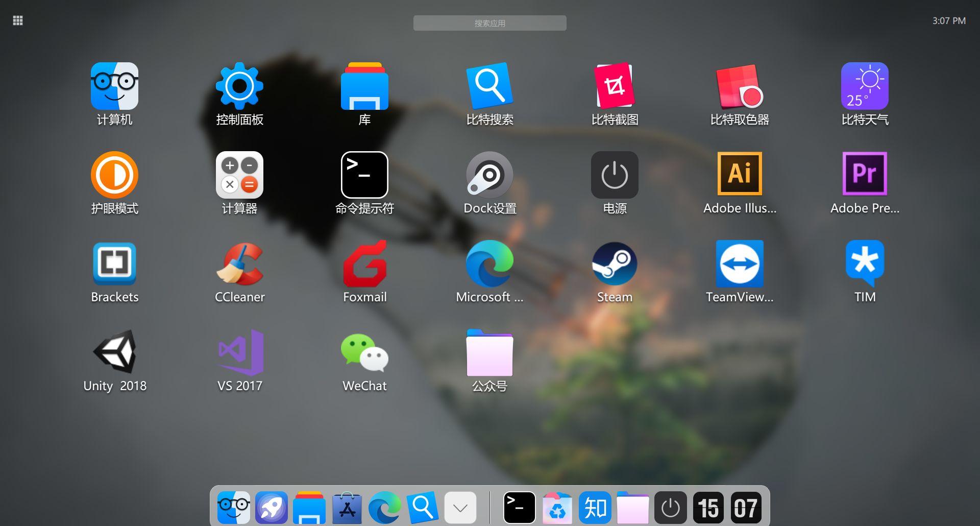Open the 比特取色器 color picker app
This screenshot has height=526, width=980.
click(740, 86)
